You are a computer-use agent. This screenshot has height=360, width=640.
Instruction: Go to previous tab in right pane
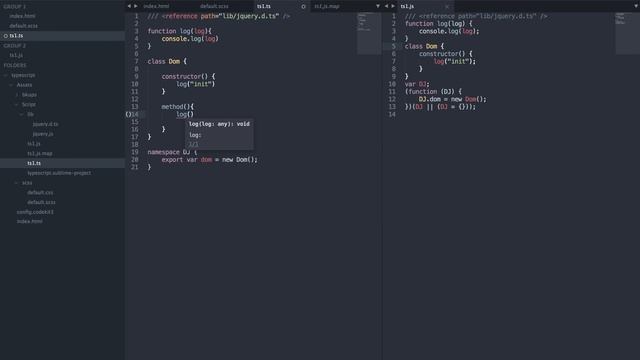[386, 6]
